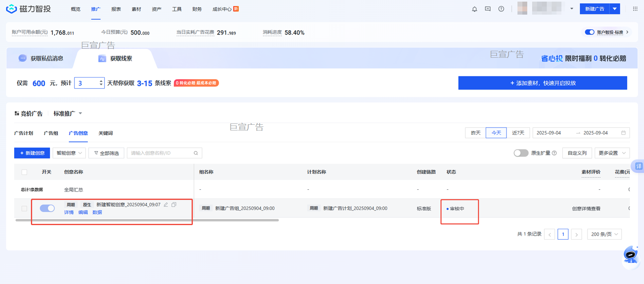The width and height of the screenshot is (644, 284).
Task: Click 添加素材，快速开启投放 button
Action: pyautogui.click(x=542, y=83)
